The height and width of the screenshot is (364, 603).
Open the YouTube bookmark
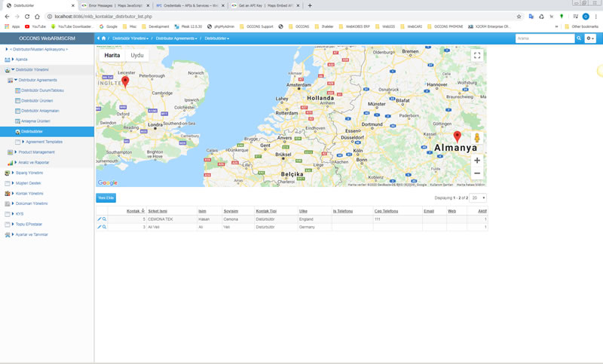click(x=35, y=26)
